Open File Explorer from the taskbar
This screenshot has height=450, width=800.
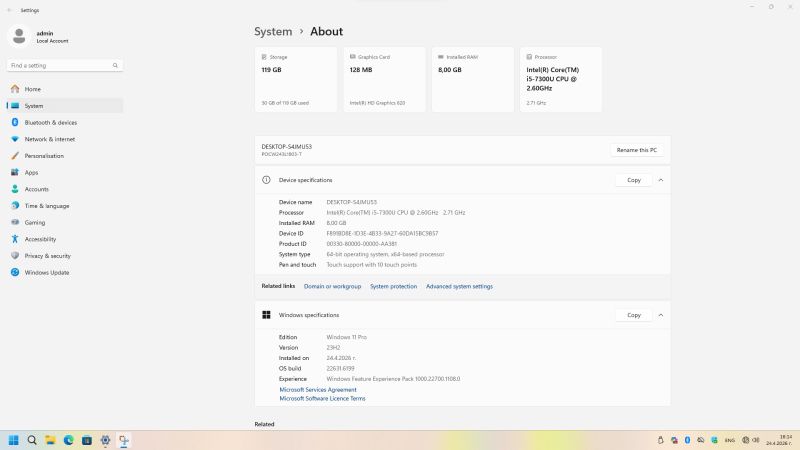click(50, 440)
